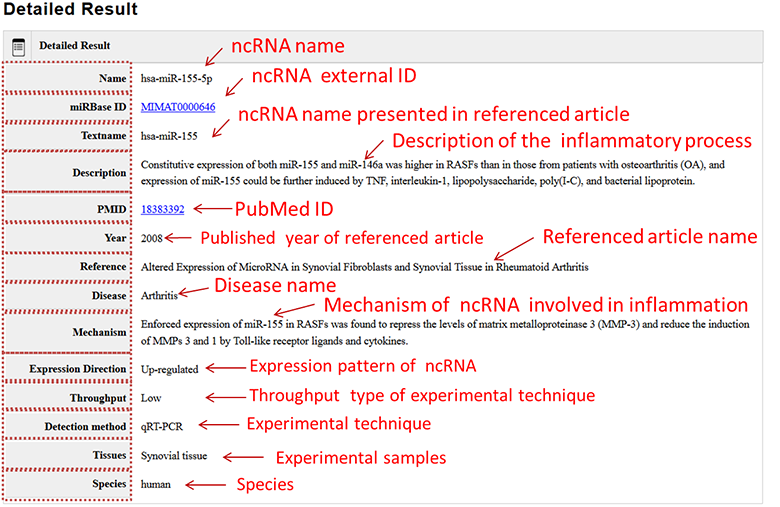
Task: Click the 'Year' field label
Action: point(115,238)
